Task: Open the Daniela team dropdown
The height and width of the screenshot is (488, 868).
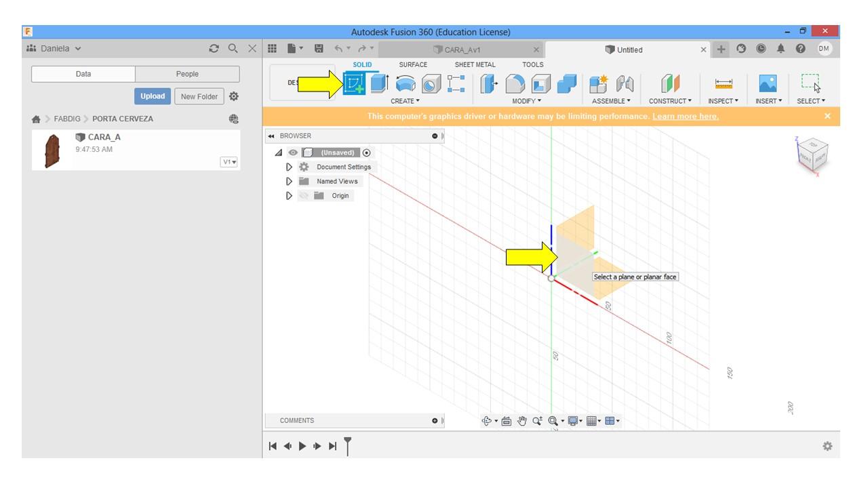Action: point(54,49)
